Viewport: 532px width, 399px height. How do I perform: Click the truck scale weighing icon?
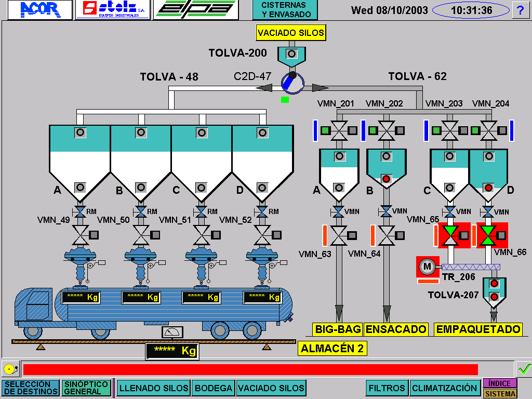tap(171, 332)
